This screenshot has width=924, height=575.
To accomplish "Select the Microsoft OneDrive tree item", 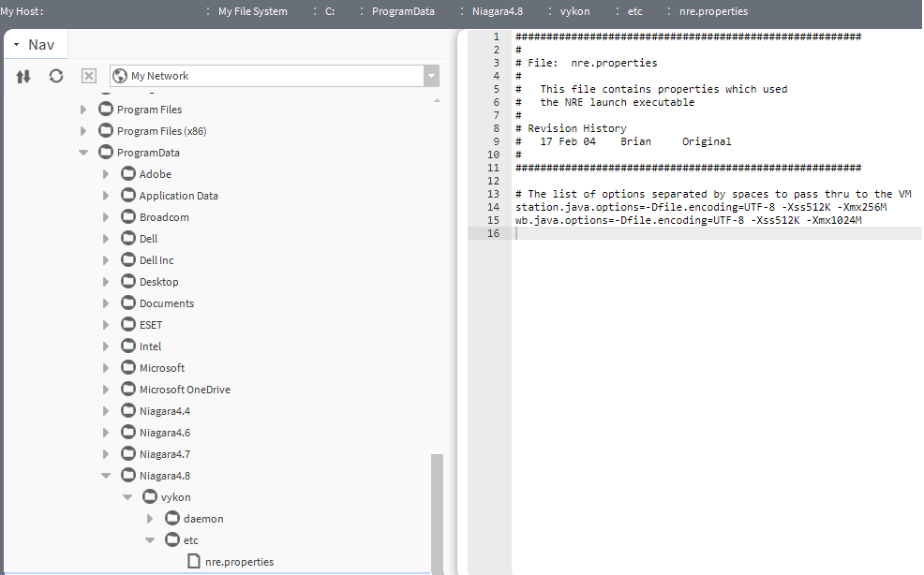I will (184, 390).
